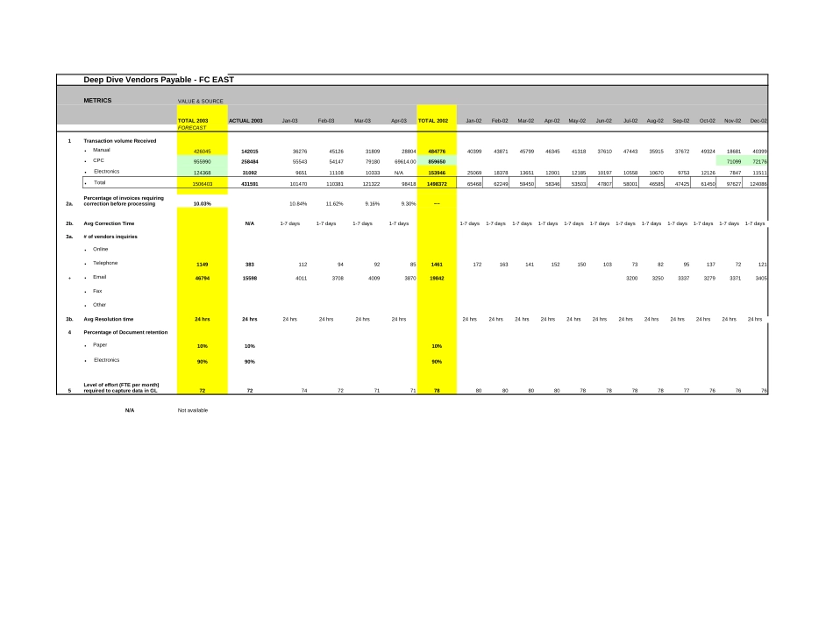Select CPC forecast value '955990'
The height and width of the screenshot is (644, 833).
pyautogui.click(x=202, y=162)
